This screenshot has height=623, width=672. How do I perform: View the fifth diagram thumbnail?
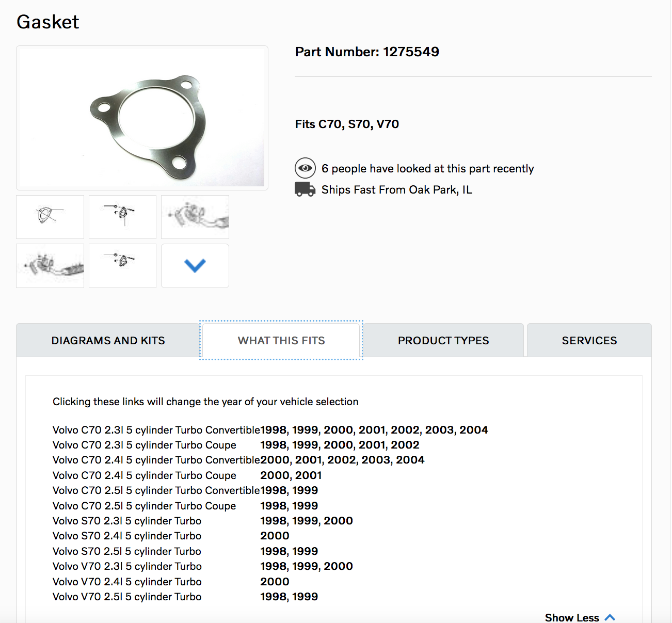[x=122, y=266]
